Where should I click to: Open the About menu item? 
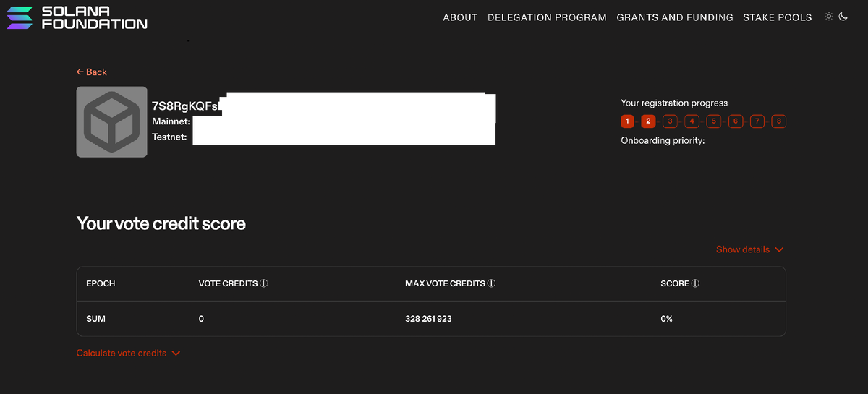460,17
